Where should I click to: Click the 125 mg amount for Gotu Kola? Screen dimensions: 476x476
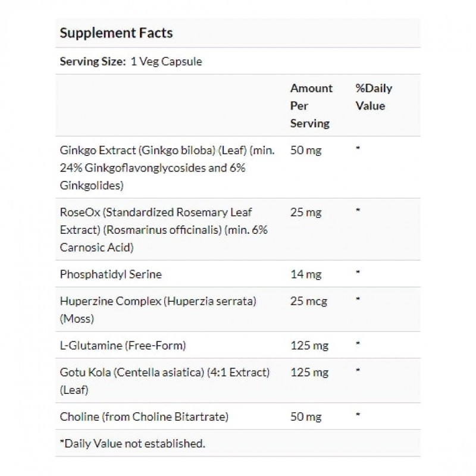tap(308, 372)
